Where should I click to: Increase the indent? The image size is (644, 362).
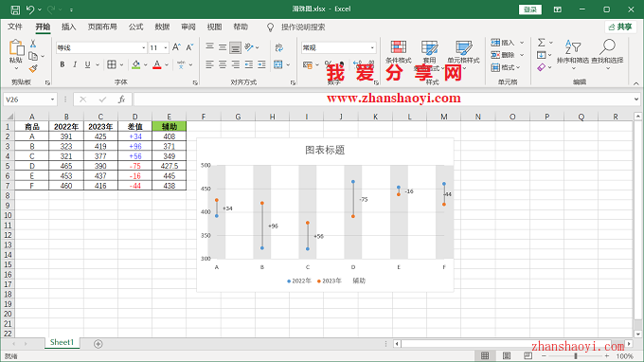(261, 64)
